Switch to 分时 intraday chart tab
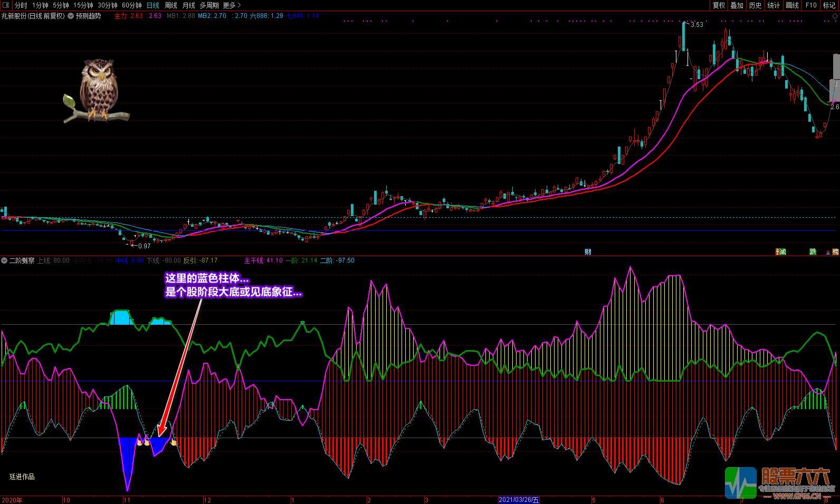840x504 pixels. (x=21, y=5)
